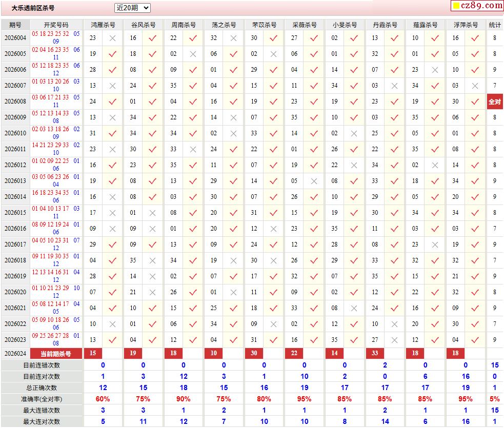Click the X mark for 鸿雁杀号 in row 2026004
504x428 pixels.
(112, 38)
